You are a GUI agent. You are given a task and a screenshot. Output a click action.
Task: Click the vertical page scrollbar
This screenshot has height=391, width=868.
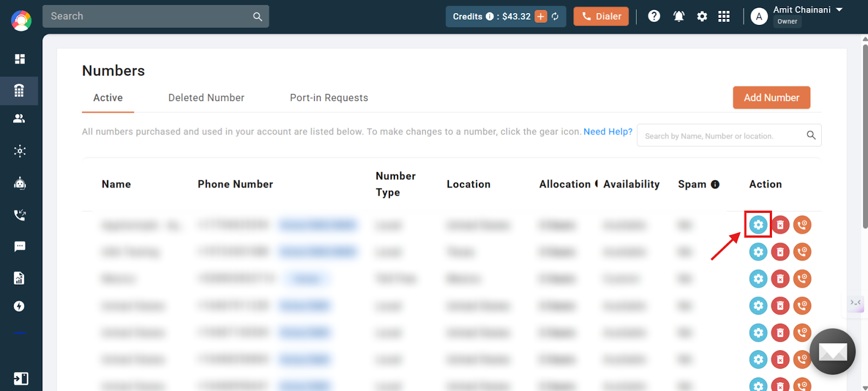click(865, 136)
